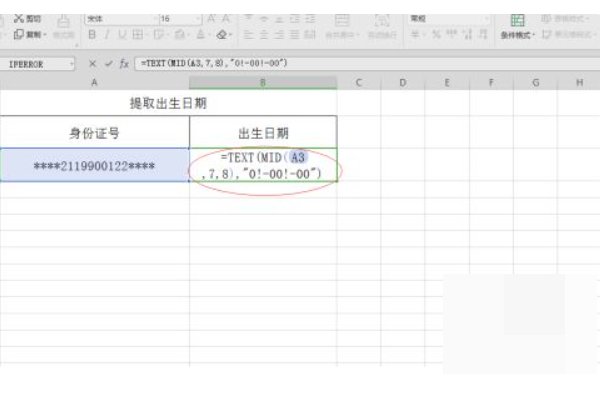Screen dimensions: 600x400
Task: Click the cell style button in ribbon
Action: (x=567, y=35)
